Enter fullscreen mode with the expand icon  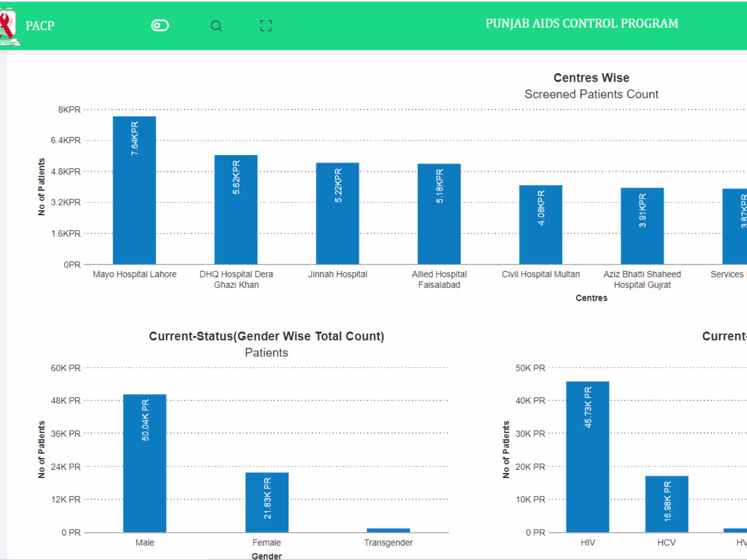click(x=266, y=26)
